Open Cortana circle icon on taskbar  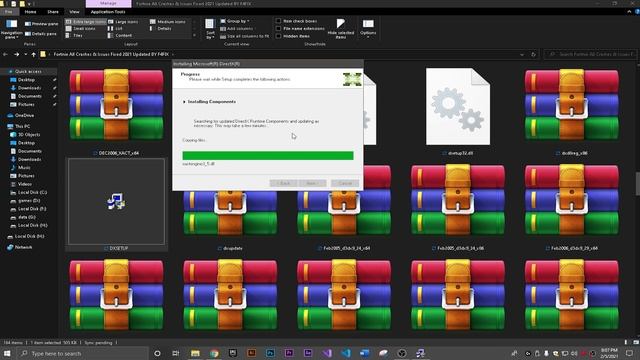pos(157,353)
